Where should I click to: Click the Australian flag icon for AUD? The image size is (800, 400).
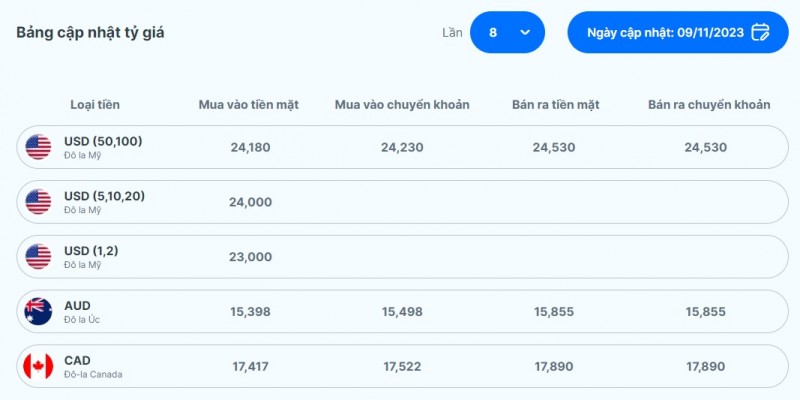pos(38,312)
